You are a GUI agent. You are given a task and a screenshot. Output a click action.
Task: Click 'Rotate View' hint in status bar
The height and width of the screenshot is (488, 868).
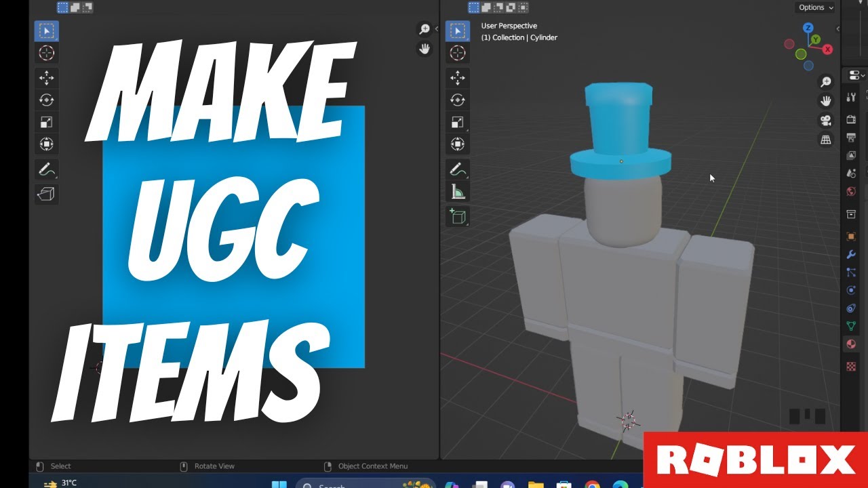pos(214,466)
